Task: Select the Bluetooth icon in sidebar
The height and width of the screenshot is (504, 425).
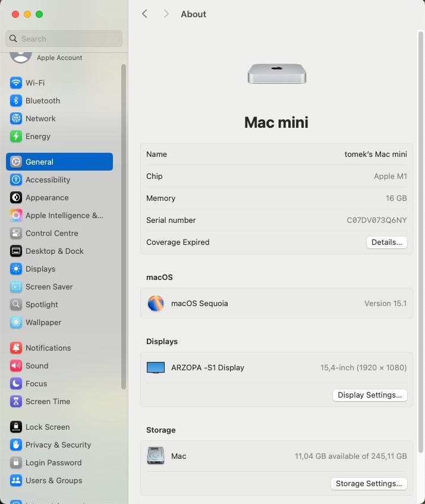Action: pos(16,100)
